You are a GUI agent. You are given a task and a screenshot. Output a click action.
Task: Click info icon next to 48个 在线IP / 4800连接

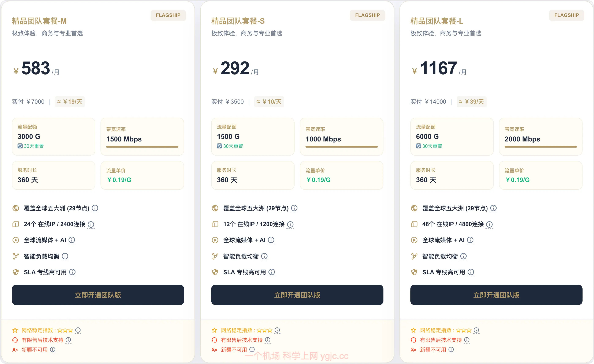coord(489,224)
